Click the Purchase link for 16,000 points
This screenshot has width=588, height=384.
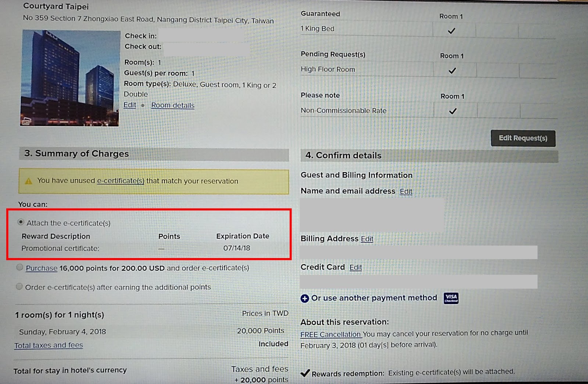tap(42, 268)
